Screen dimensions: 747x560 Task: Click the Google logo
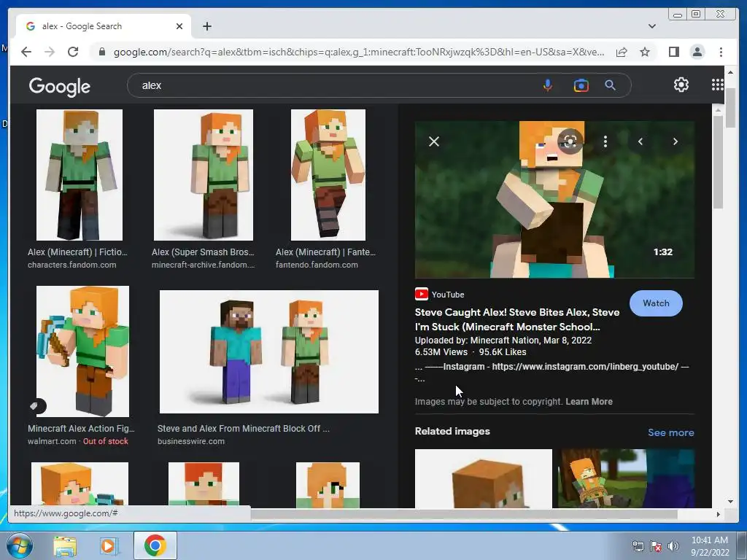point(60,86)
